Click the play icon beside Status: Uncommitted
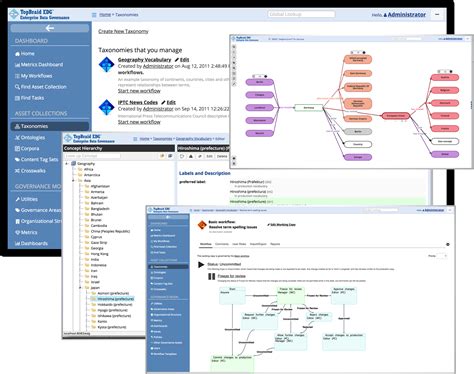 (x=201, y=265)
